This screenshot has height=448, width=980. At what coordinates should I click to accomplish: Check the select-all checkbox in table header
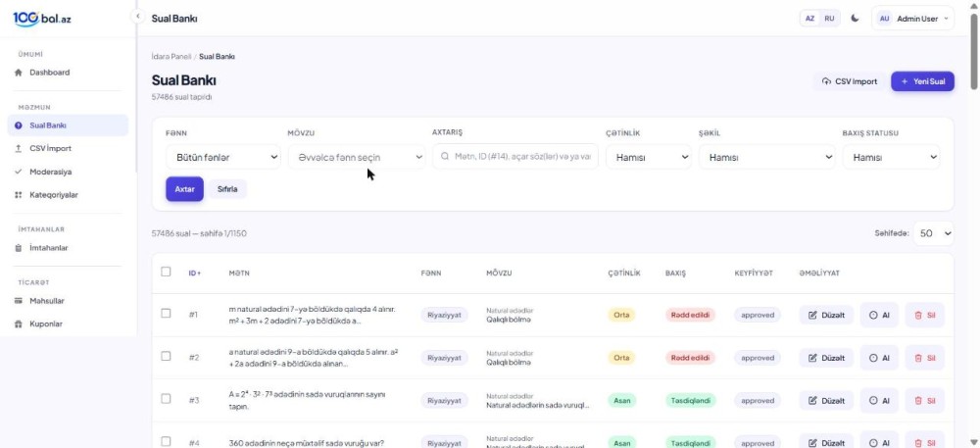[x=166, y=272]
